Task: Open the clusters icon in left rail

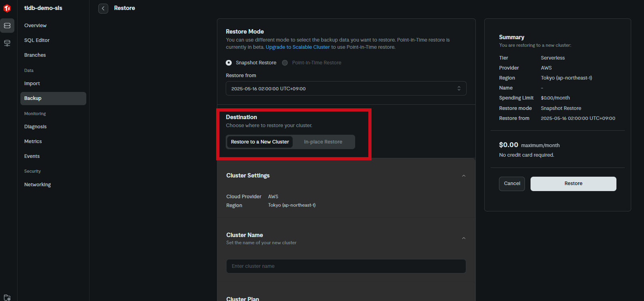Action: (x=7, y=26)
